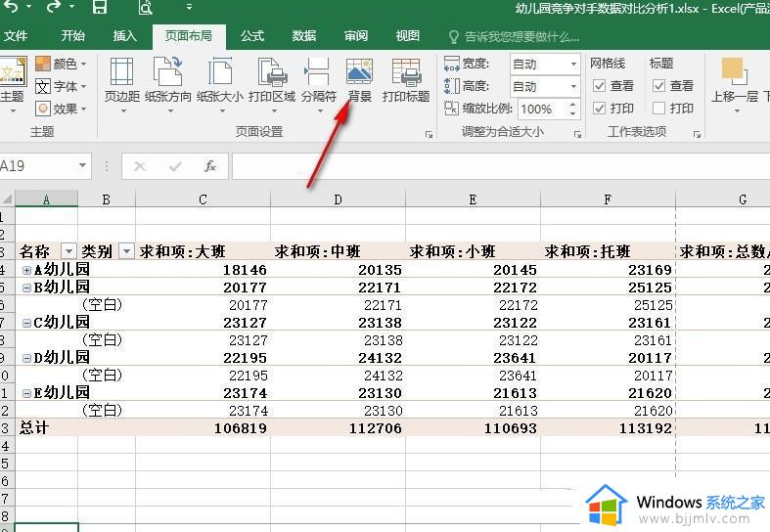Open the Name Box dropdown arrow
The width and height of the screenshot is (770, 532).
pyautogui.click(x=82, y=166)
